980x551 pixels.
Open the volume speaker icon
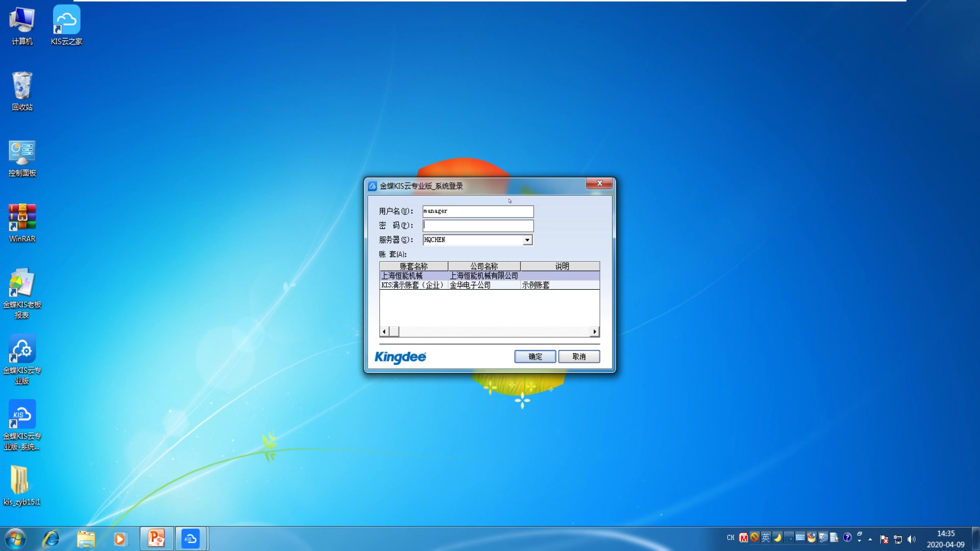pos(912,539)
